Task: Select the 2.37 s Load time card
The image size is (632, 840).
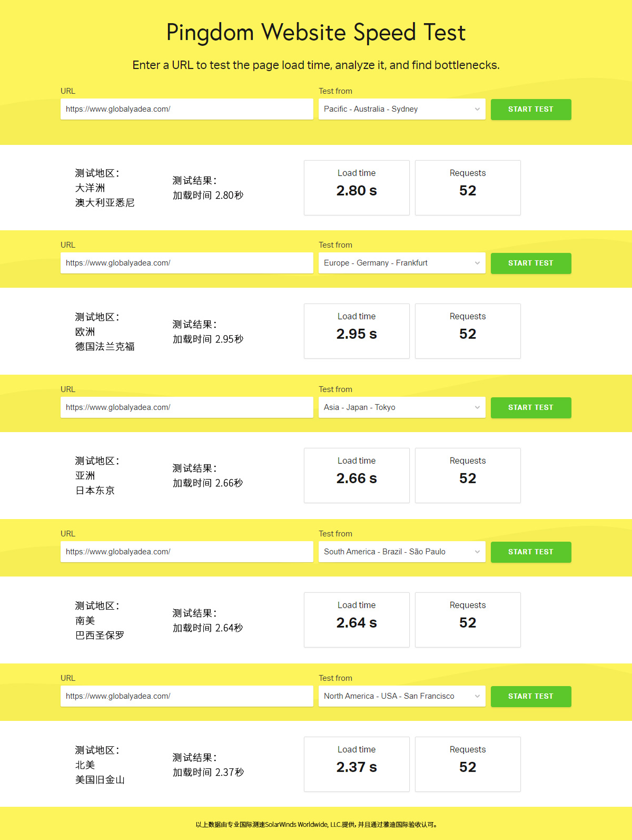Action: (x=357, y=764)
